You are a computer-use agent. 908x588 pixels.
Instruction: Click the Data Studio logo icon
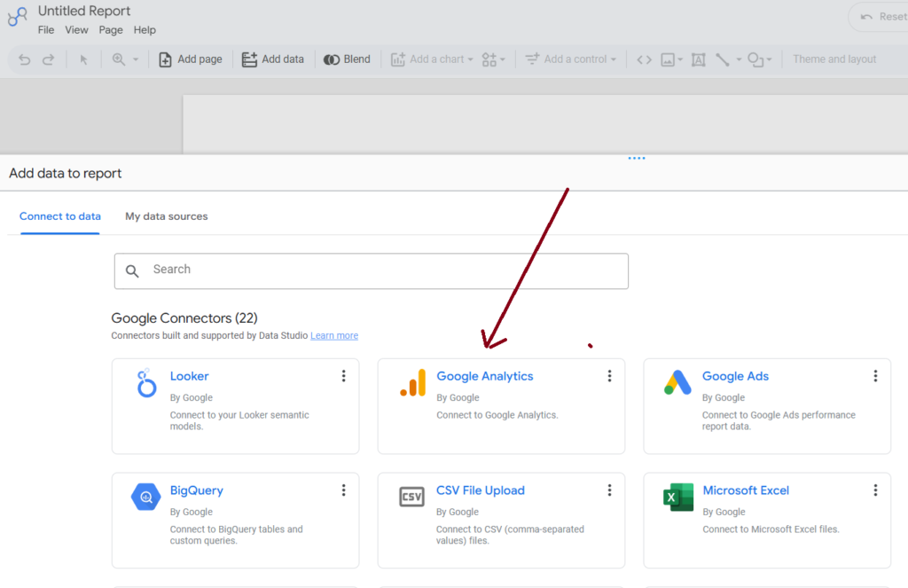point(18,16)
